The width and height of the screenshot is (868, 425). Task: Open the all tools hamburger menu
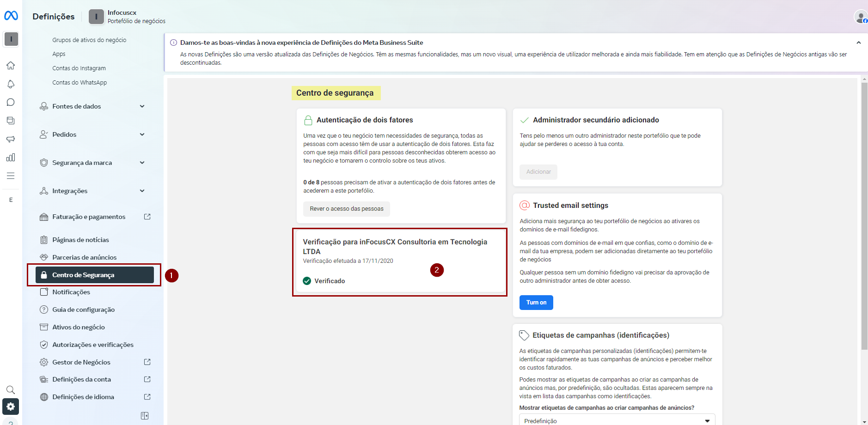pos(11,176)
